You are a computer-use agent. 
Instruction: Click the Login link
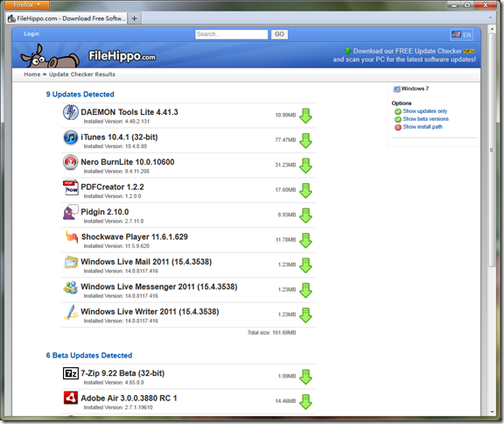31,34
